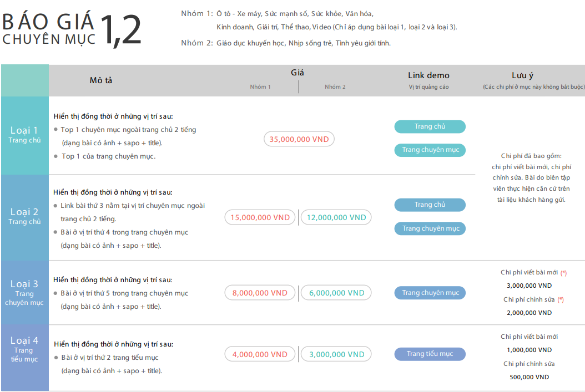Click the Lưu ý column header

click(522, 75)
